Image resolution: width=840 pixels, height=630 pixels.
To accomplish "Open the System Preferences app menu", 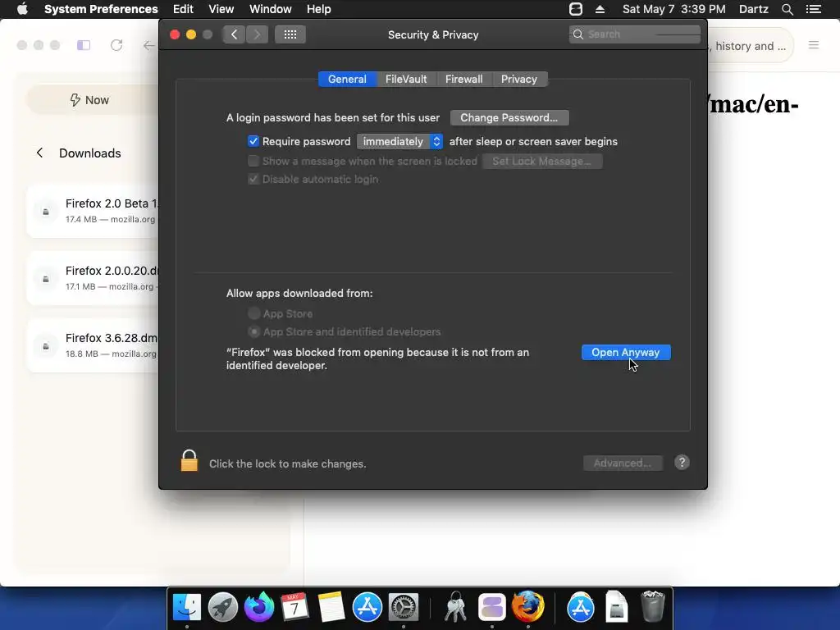I will (x=101, y=9).
